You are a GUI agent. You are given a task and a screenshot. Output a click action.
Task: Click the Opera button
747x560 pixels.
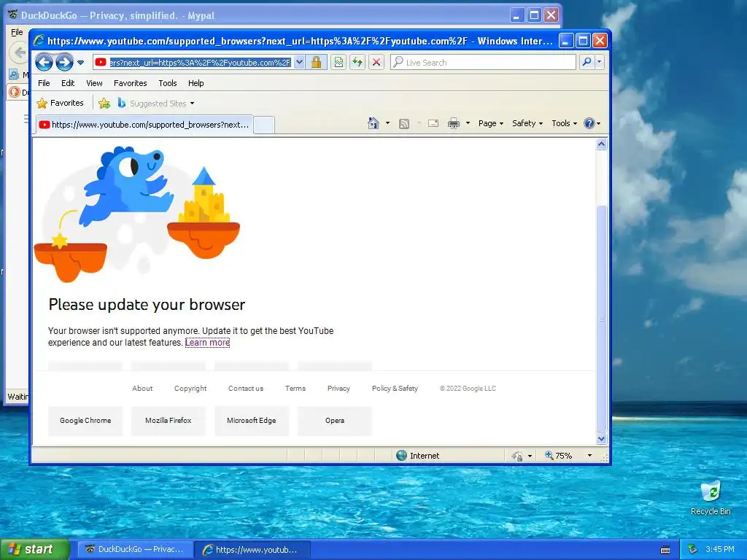coord(335,421)
